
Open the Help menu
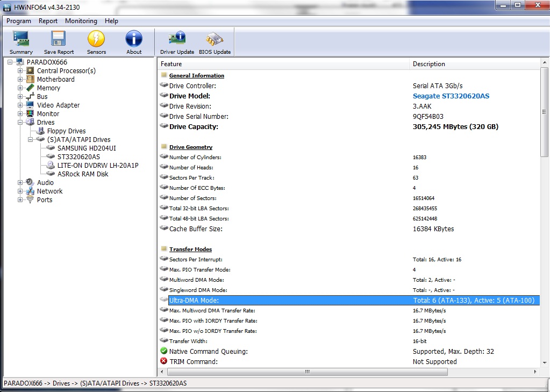[111, 21]
